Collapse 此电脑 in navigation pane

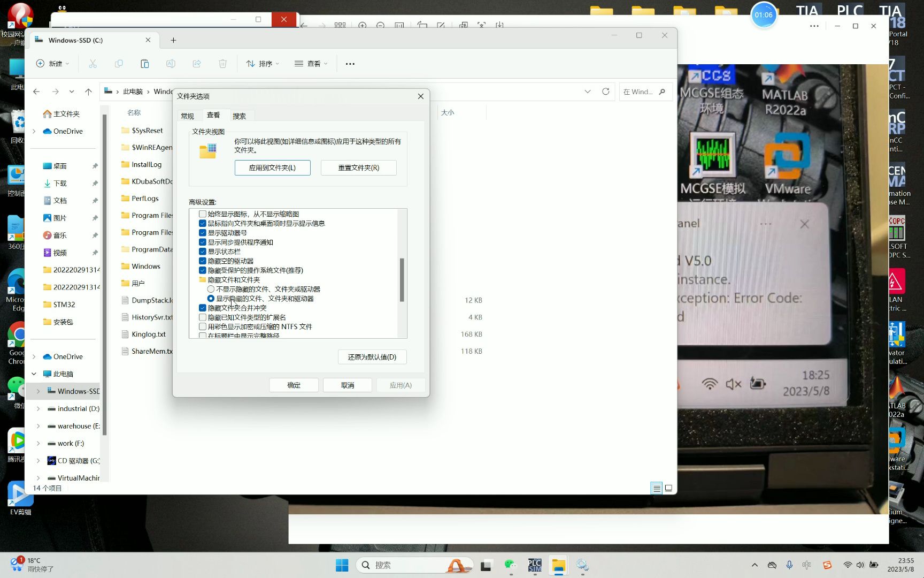click(34, 374)
